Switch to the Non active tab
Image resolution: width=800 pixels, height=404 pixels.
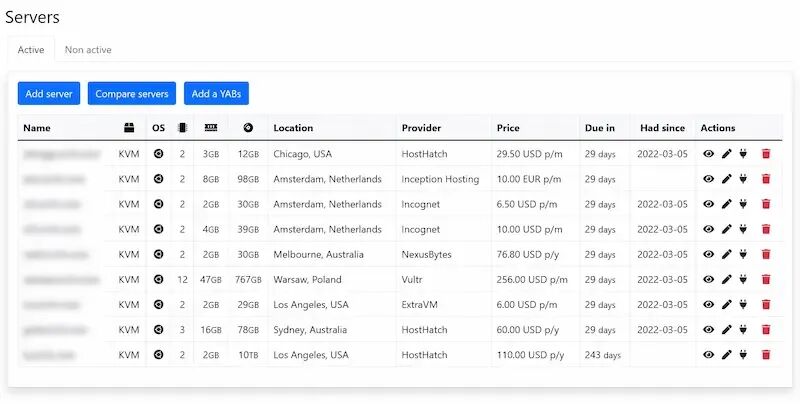pyautogui.click(x=88, y=49)
